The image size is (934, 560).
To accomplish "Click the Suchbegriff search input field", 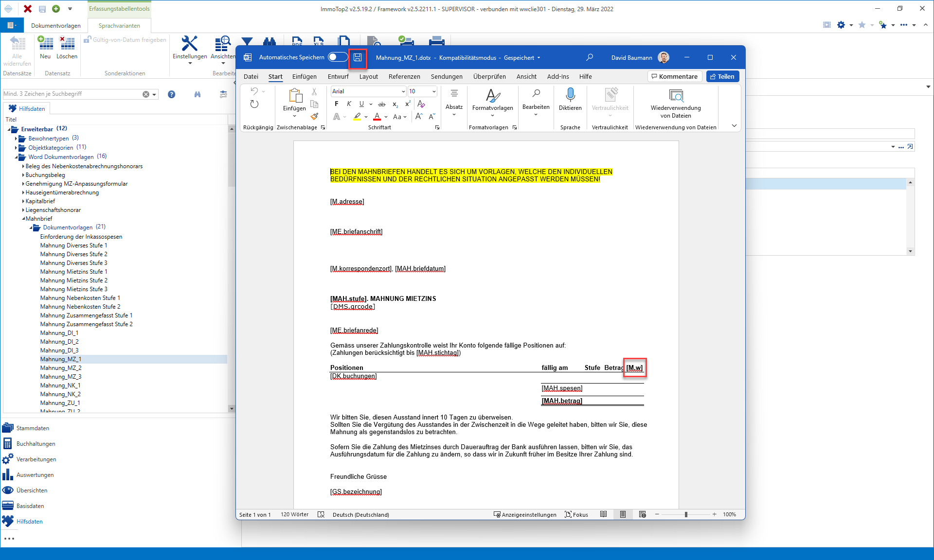I will click(73, 94).
